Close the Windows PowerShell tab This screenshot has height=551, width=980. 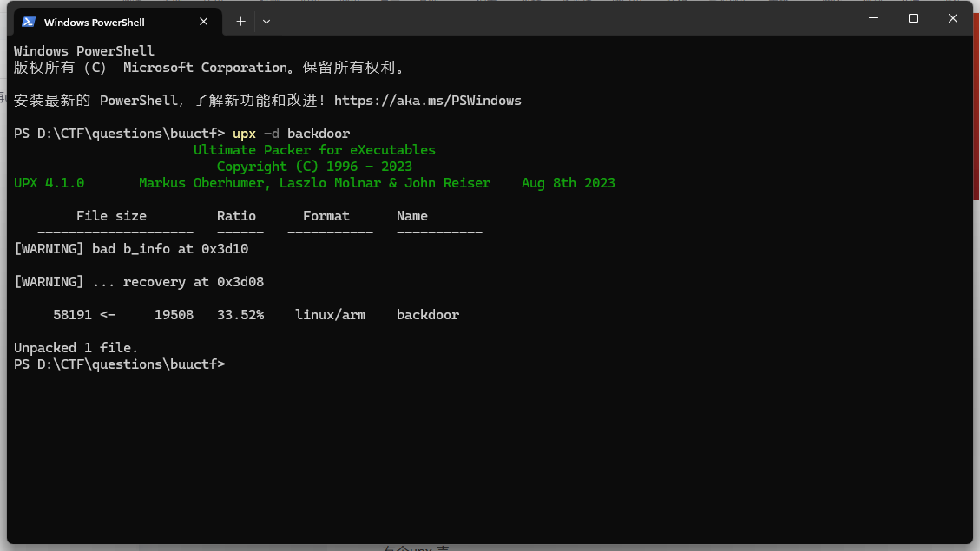coord(204,22)
